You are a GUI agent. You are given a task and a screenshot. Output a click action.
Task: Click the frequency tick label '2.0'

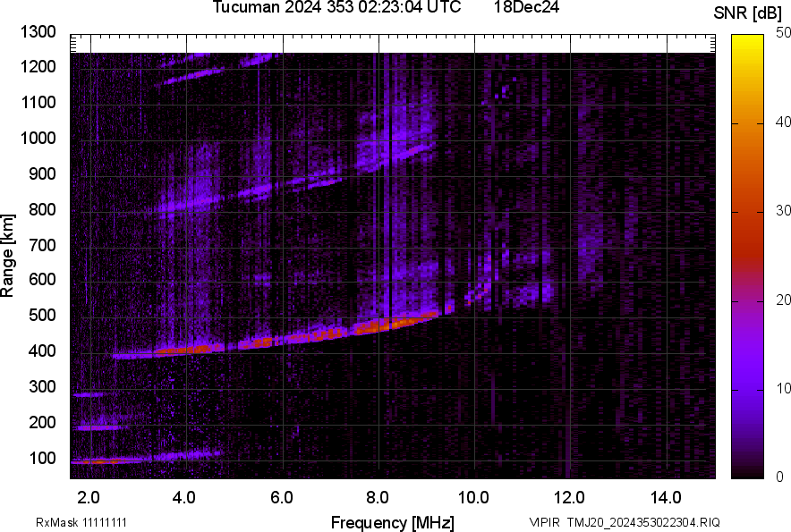coord(89,498)
